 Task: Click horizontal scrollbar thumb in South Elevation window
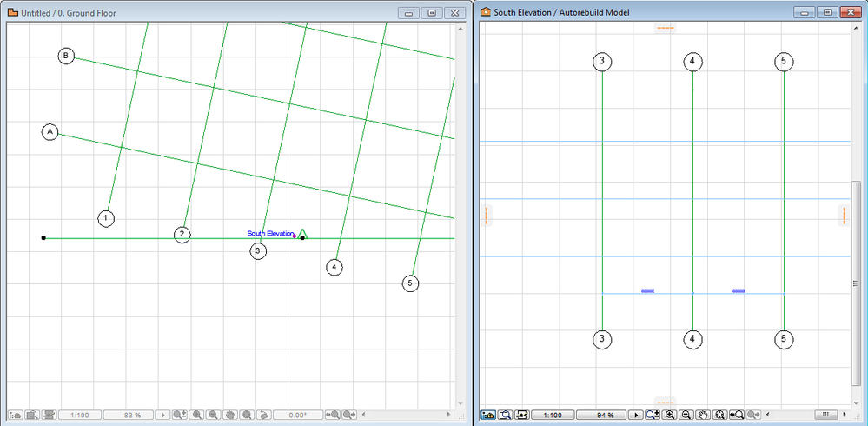[x=826, y=415]
